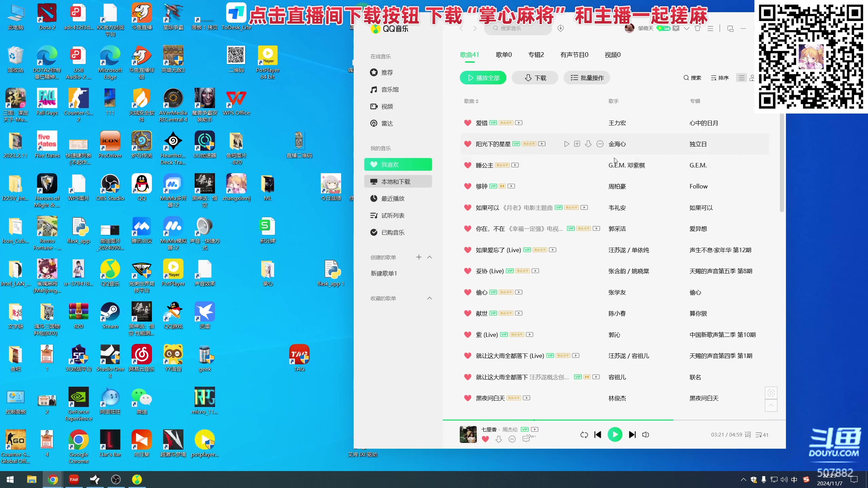Image resolution: width=868 pixels, height=488 pixels.
Task: Unlike the song 够钟
Action: pos(468,186)
